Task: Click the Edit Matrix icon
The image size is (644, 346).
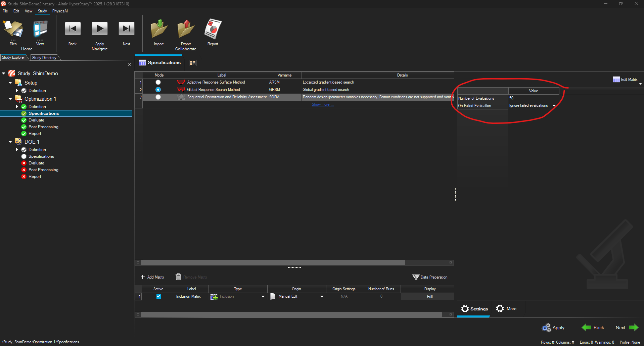Action: point(616,80)
